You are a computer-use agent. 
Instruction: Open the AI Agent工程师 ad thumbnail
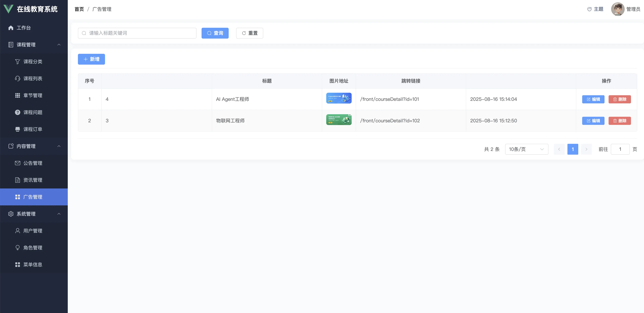coord(338,98)
